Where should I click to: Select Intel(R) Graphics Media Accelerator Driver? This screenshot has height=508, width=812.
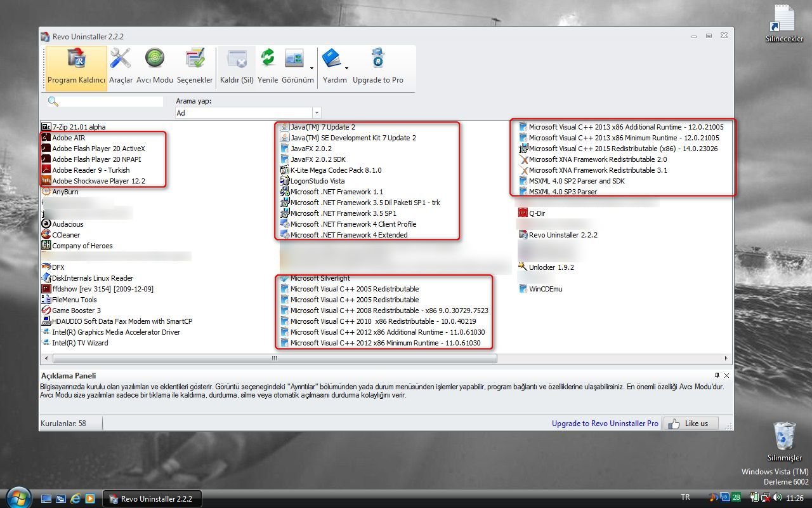click(x=111, y=332)
